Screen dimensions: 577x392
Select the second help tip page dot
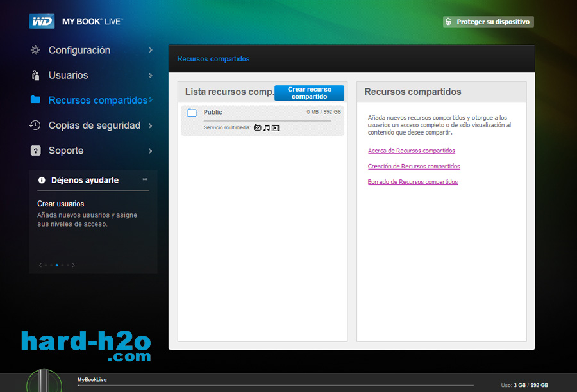coord(51,265)
